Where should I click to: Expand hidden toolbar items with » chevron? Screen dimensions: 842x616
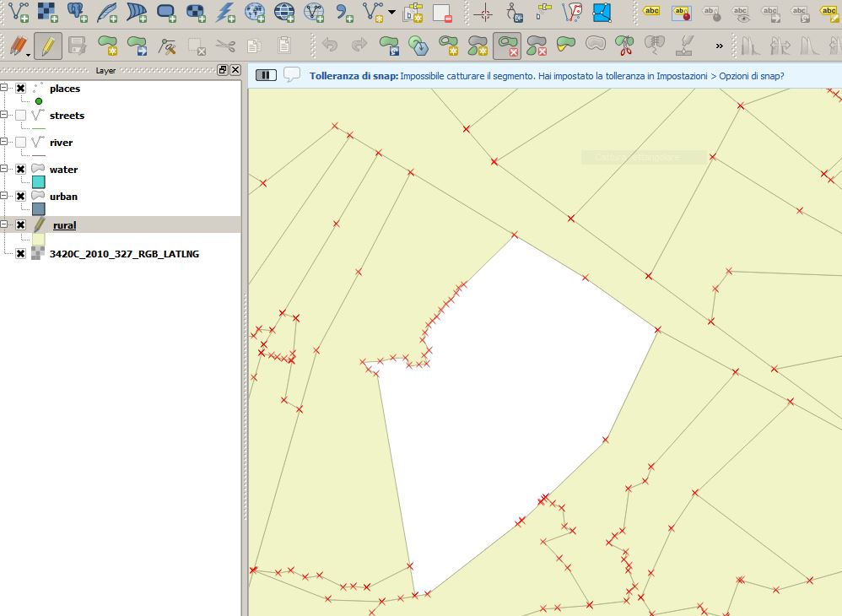pos(719,46)
